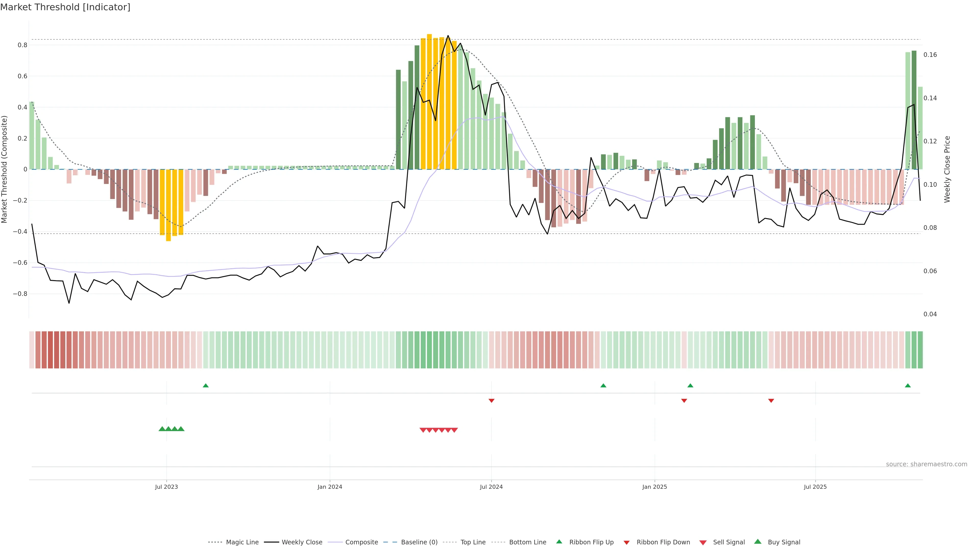The width and height of the screenshot is (980, 551).
Task: Click the darkest green ribbon segment at far right
Action: click(920, 350)
